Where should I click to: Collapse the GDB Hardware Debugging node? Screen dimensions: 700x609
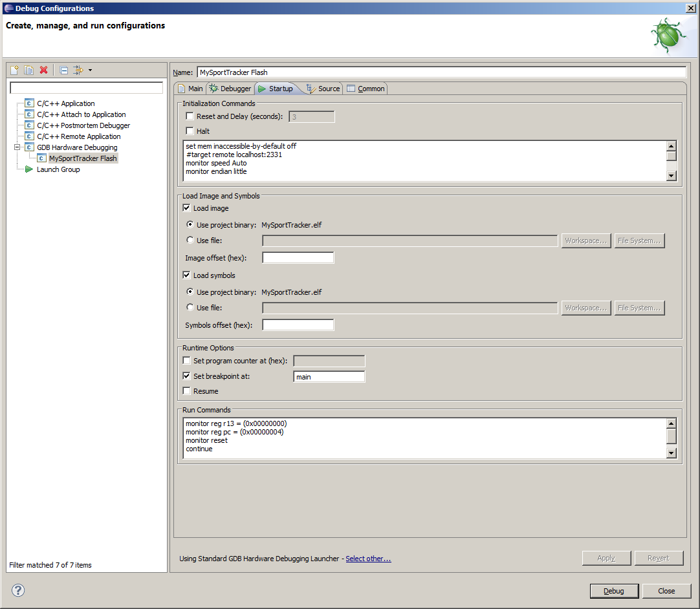17,147
